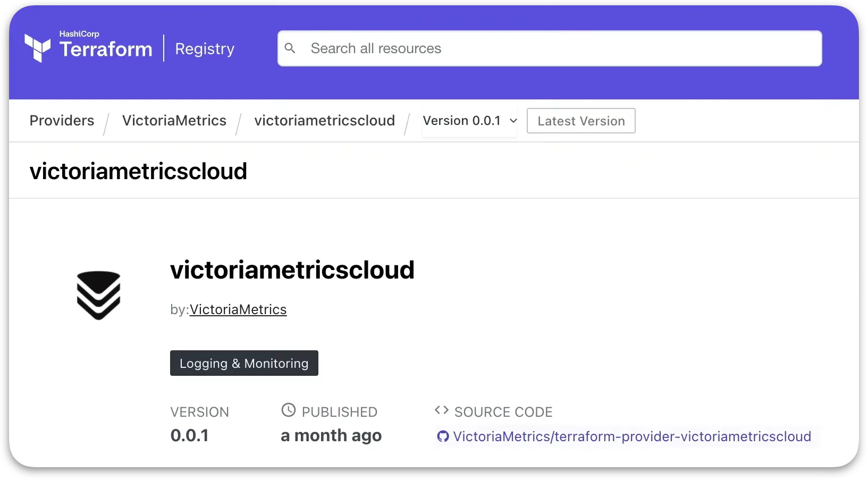Open the VictoriaMetrics author link

click(238, 309)
